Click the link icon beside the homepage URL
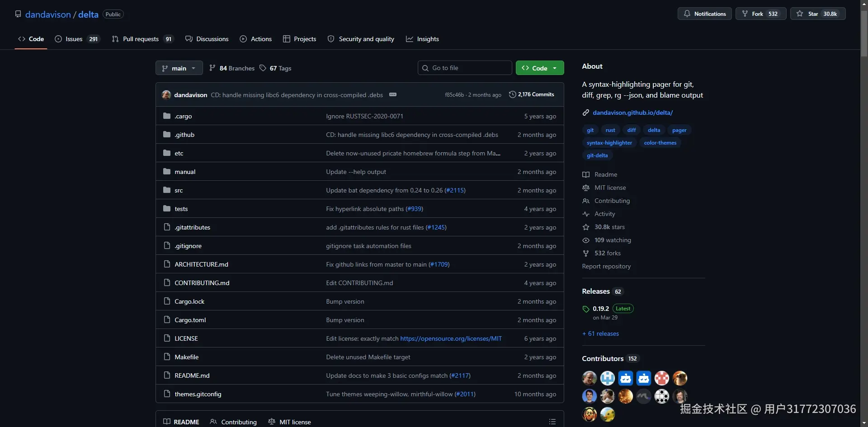This screenshot has width=868, height=427. click(x=586, y=113)
